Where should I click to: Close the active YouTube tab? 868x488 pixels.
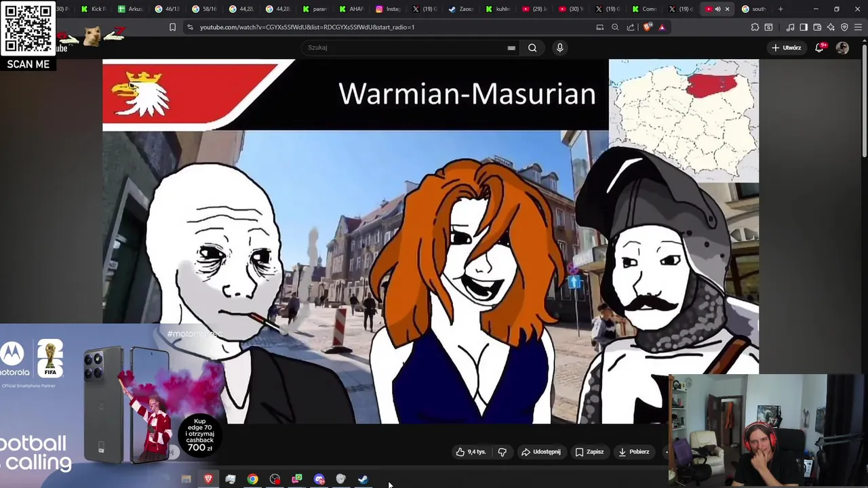[x=727, y=9]
